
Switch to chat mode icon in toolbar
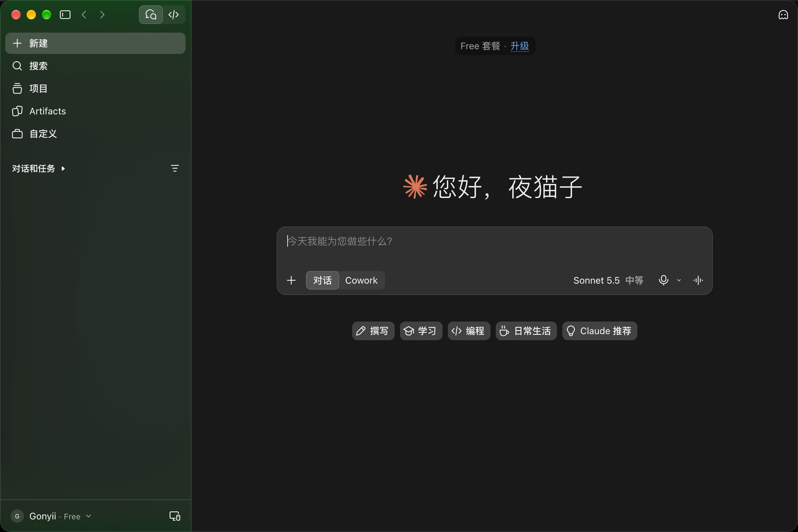point(151,15)
